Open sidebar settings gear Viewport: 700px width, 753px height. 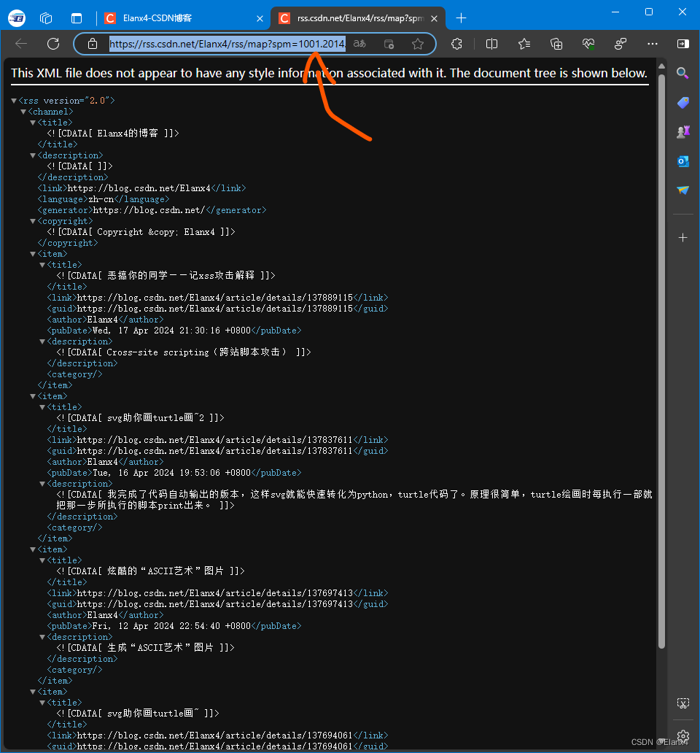[x=683, y=736]
